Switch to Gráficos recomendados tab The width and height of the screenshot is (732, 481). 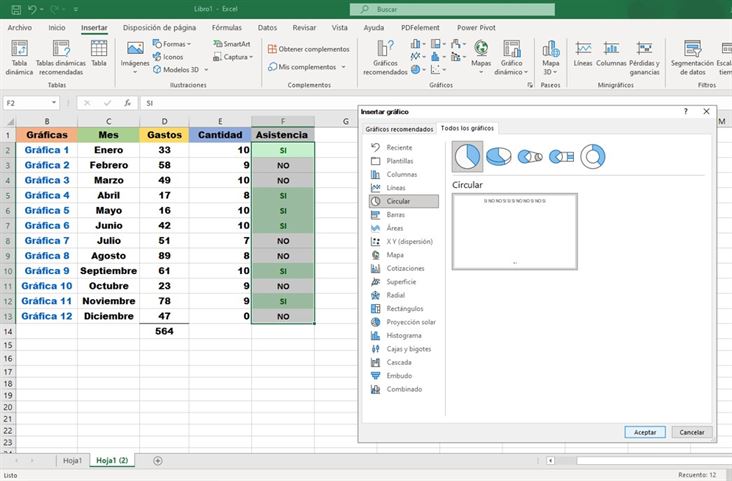(x=399, y=129)
